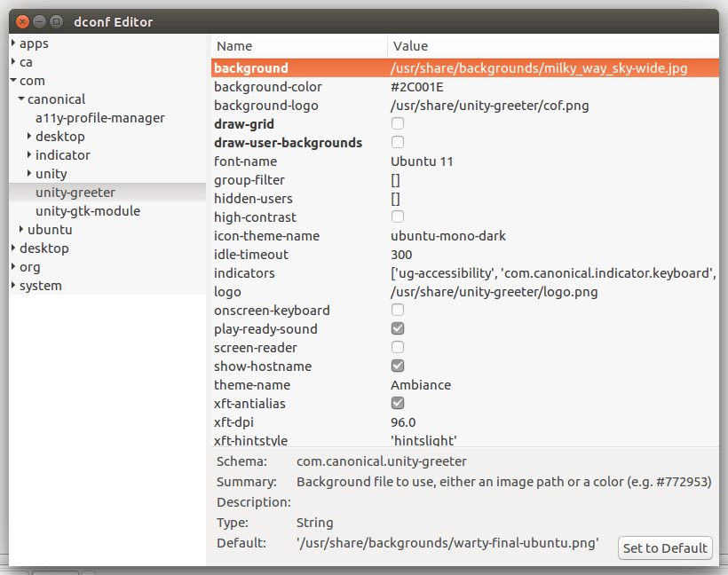Enable high-contrast mode
The height and width of the screenshot is (575, 728).
point(397,217)
